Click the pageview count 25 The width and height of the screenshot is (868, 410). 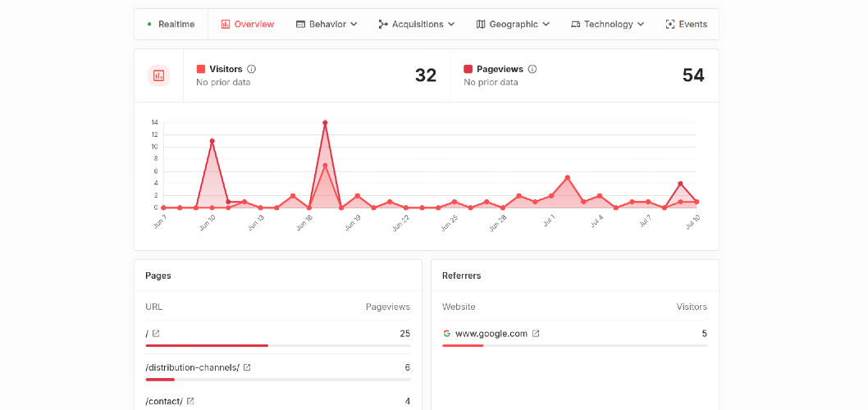(405, 334)
